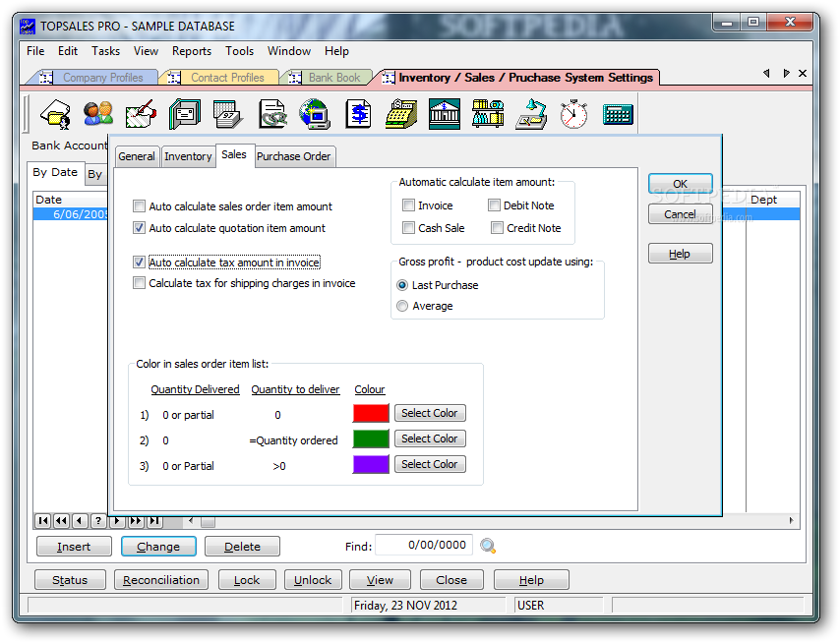This screenshot has width=840, height=643.
Task: Open the Tools menu
Action: pyautogui.click(x=239, y=51)
